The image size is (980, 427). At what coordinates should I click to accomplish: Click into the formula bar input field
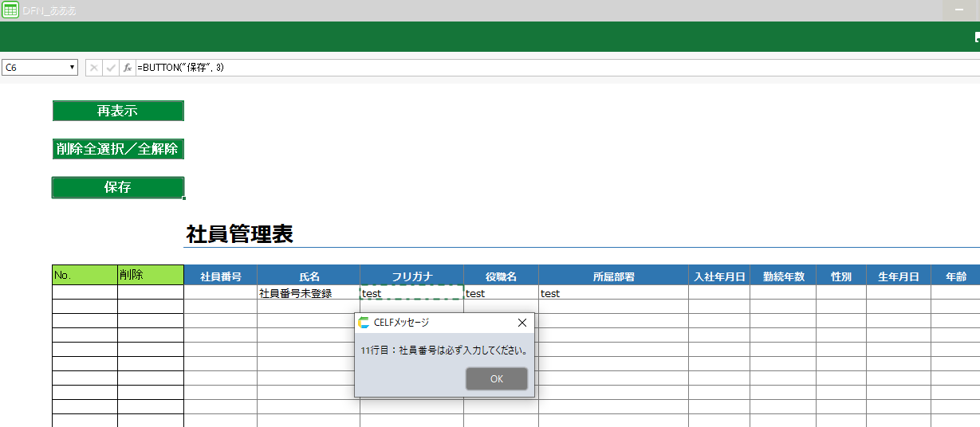click(558, 68)
